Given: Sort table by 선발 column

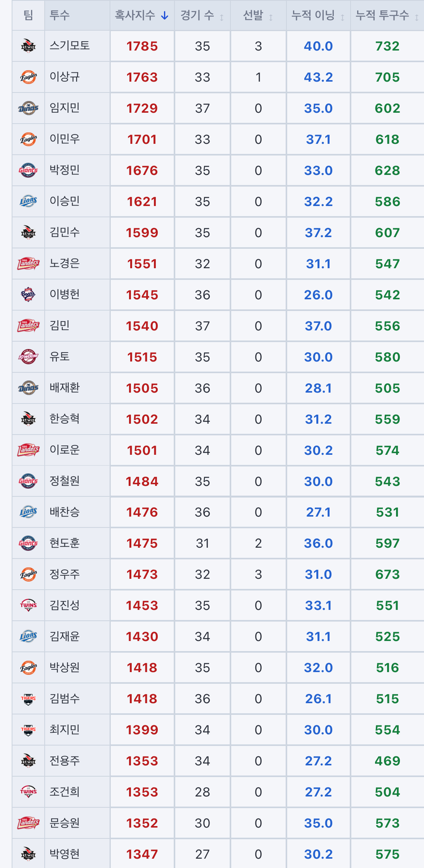Looking at the screenshot, I should coord(258,16).
